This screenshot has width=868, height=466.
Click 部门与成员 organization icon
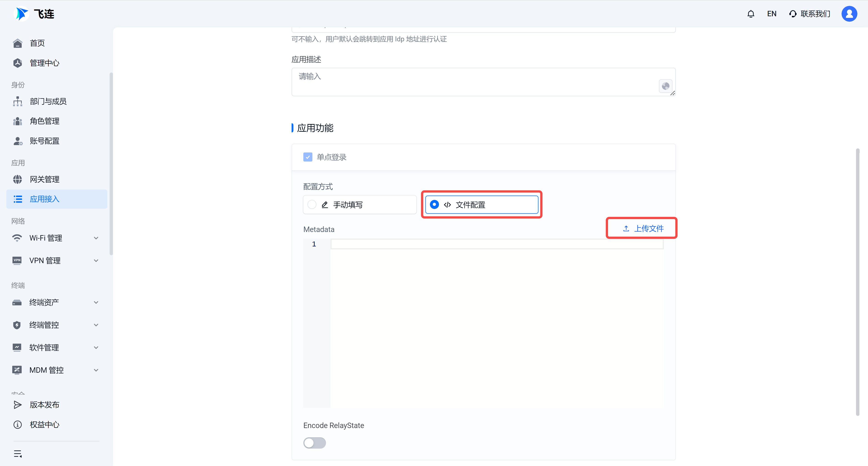pyautogui.click(x=18, y=101)
